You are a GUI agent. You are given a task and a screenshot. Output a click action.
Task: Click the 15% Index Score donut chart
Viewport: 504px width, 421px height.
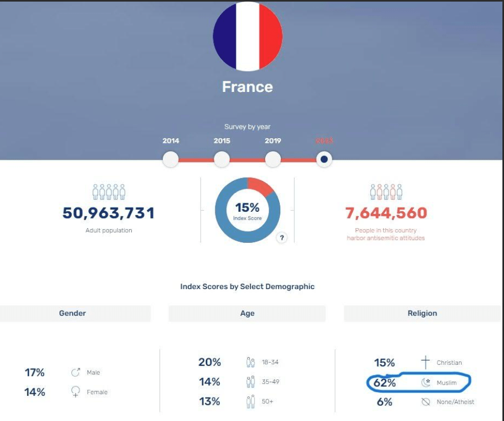tap(247, 210)
